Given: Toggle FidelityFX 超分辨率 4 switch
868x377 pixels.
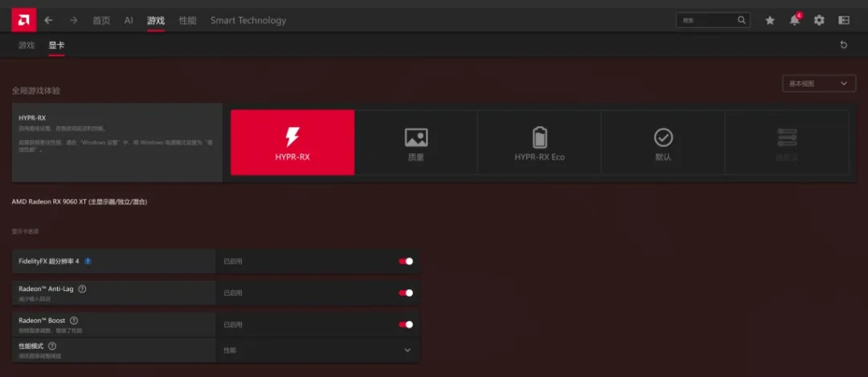Looking at the screenshot, I should click(x=406, y=261).
